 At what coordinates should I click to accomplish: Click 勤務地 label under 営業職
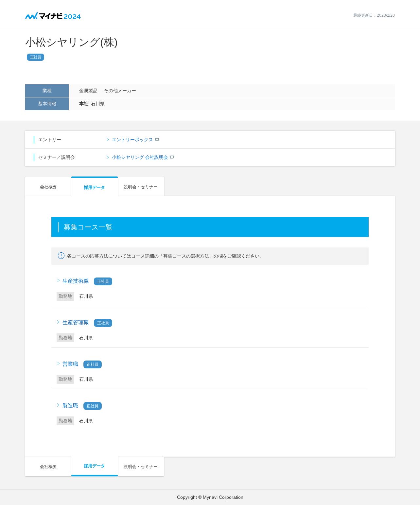point(65,379)
